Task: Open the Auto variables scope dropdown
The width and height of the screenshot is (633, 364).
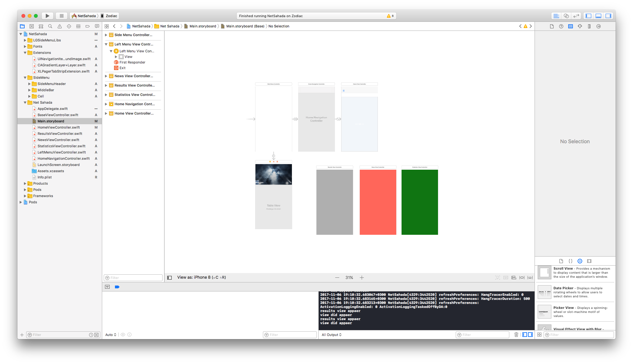Action: [111, 335]
